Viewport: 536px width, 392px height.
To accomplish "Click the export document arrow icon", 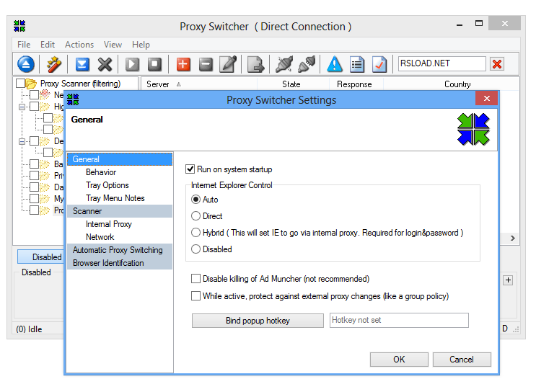I will [x=255, y=64].
